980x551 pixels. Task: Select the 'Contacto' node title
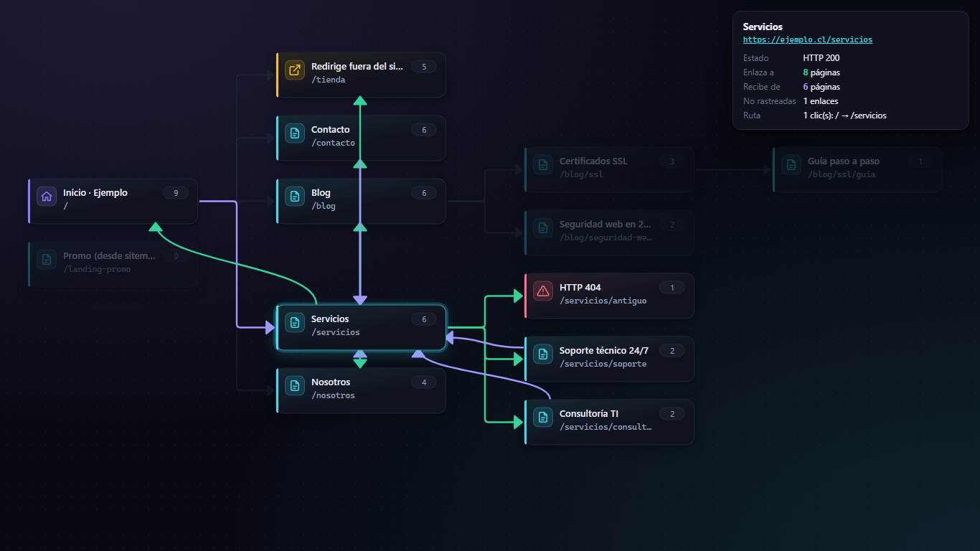331,130
